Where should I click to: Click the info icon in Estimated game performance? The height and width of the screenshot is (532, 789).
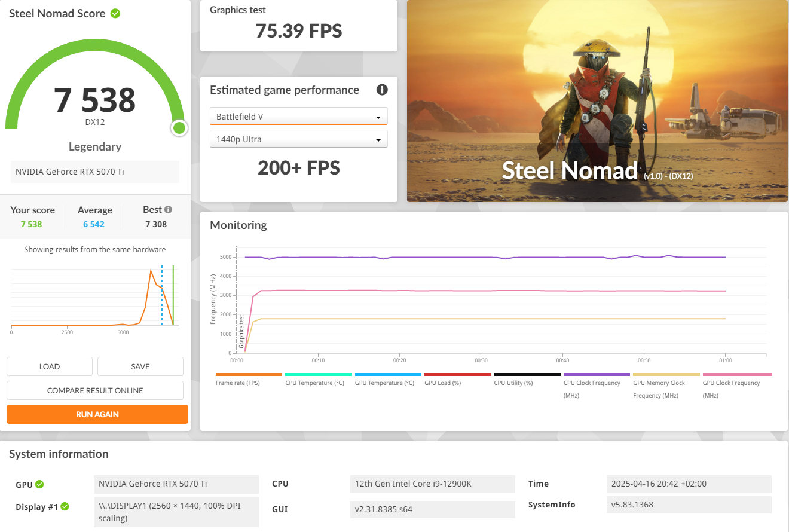(382, 90)
